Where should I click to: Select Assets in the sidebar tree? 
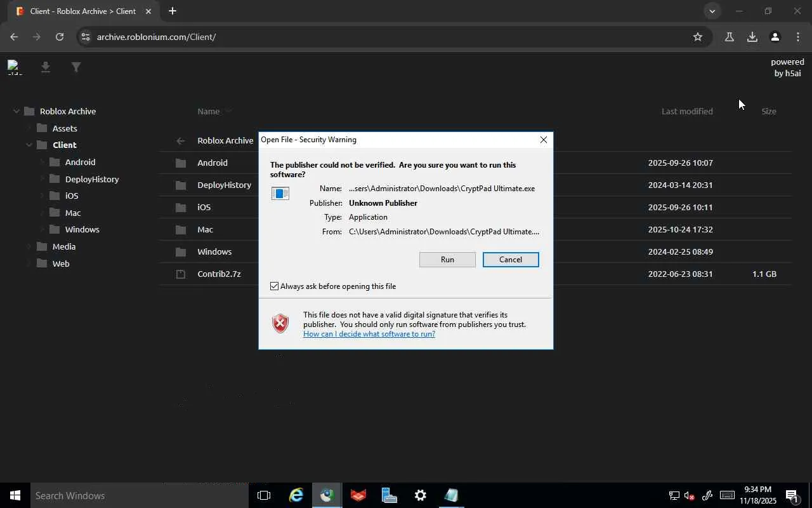[65, 128]
